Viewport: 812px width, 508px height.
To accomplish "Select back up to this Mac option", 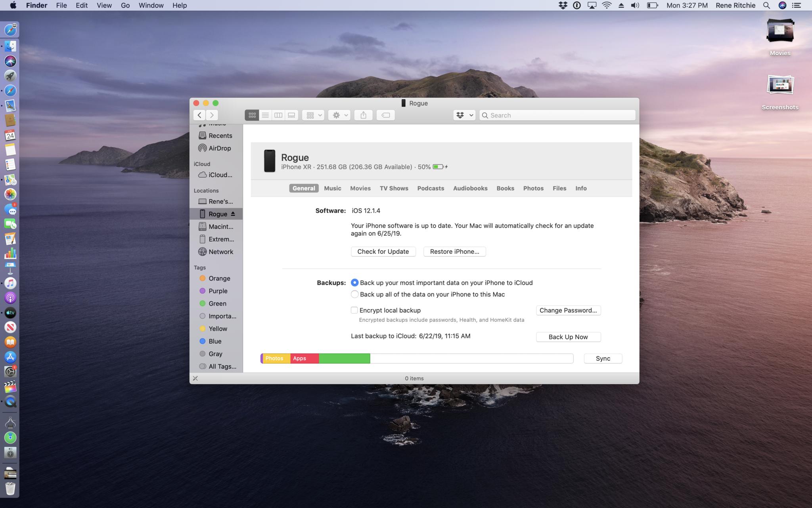I will coord(354,294).
